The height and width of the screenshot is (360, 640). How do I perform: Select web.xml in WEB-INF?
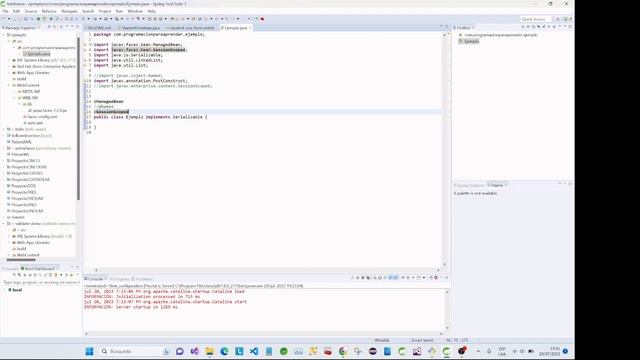tap(33, 123)
